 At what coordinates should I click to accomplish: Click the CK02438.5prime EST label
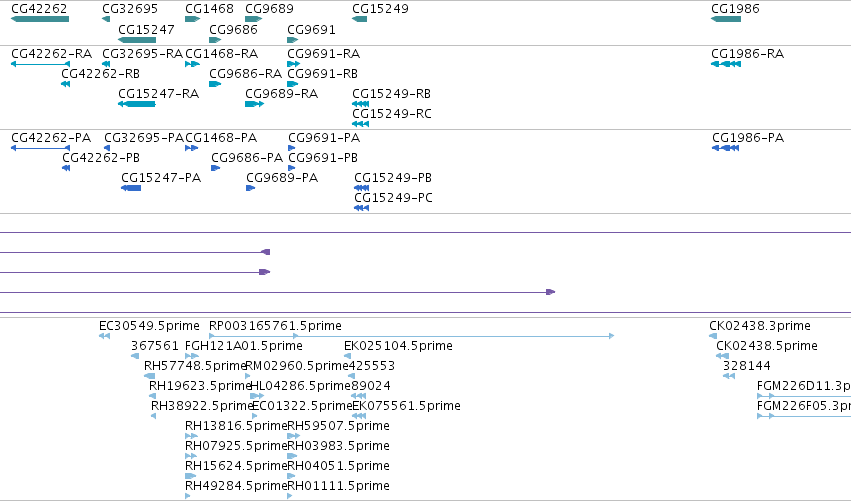coord(767,346)
